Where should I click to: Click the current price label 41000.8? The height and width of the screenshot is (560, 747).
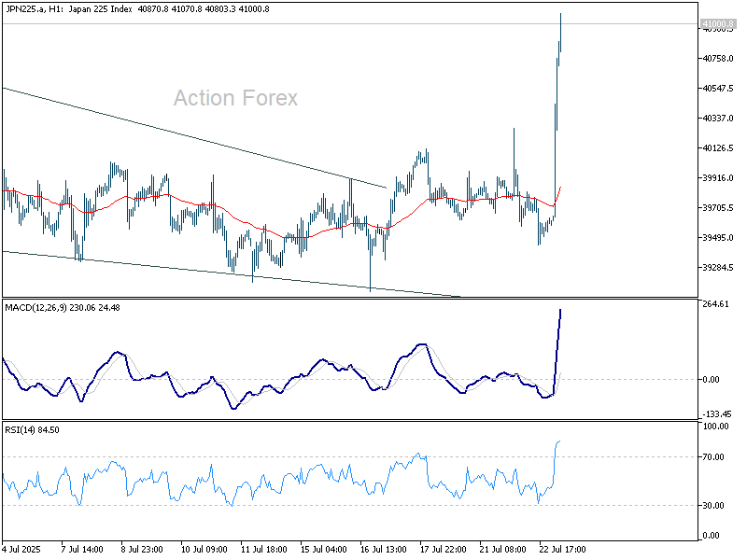718,24
